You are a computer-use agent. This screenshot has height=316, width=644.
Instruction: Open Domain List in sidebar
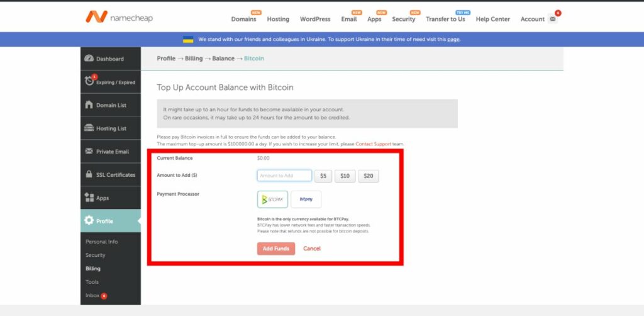[x=111, y=105]
